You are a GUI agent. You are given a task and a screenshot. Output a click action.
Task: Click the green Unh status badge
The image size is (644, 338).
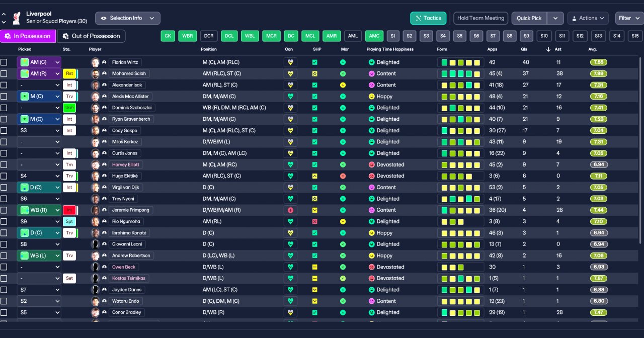(x=69, y=108)
